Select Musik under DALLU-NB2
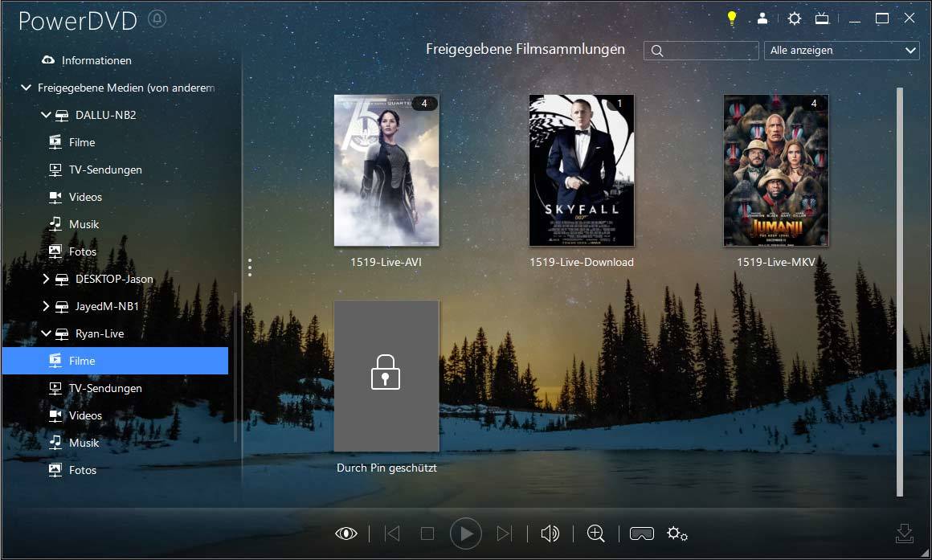 [84, 224]
